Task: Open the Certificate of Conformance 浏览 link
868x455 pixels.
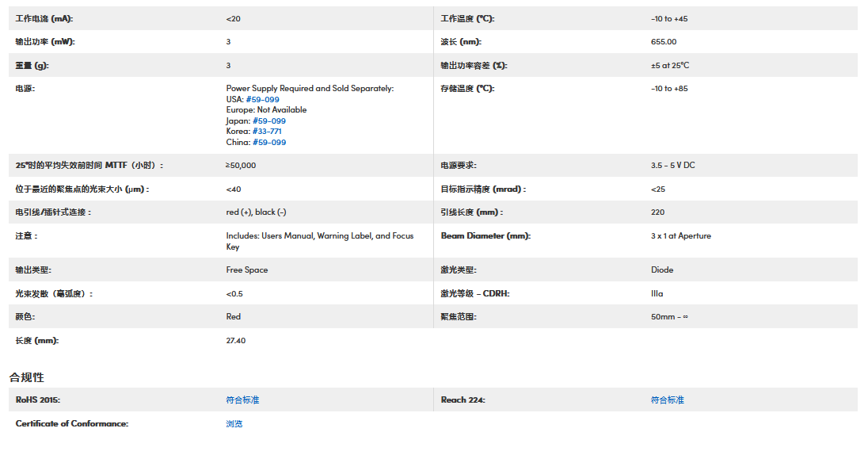Action: (234, 424)
